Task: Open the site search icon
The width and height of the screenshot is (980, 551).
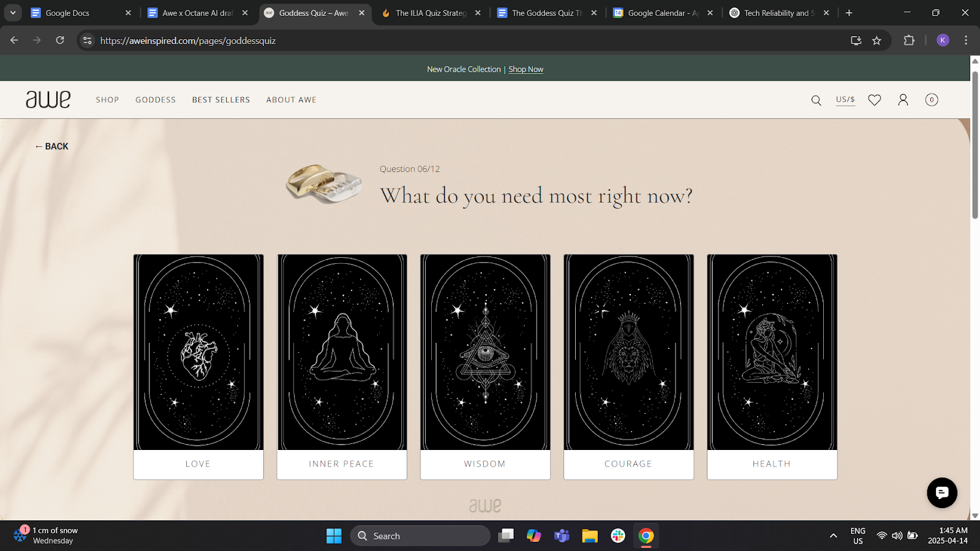Action: tap(816, 100)
